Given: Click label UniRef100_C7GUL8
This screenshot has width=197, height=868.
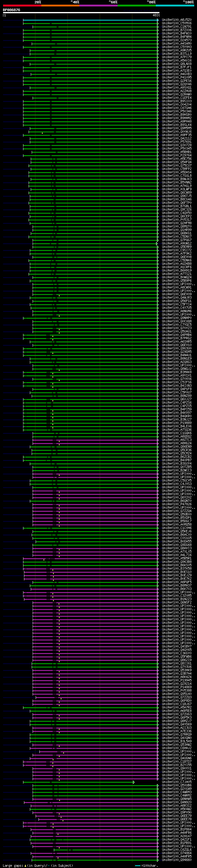Looking at the screenshot, I should click(x=176, y=176).
